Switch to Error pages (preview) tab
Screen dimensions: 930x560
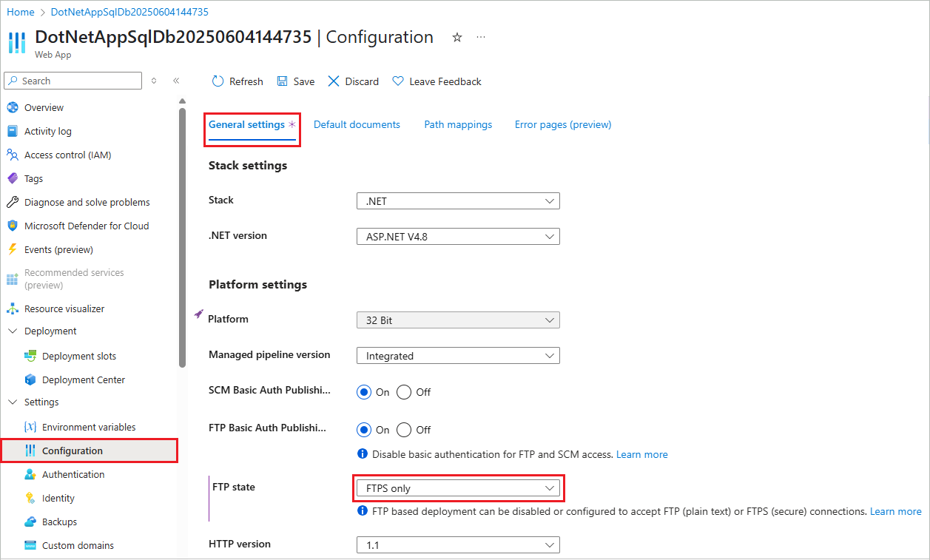(563, 124)
